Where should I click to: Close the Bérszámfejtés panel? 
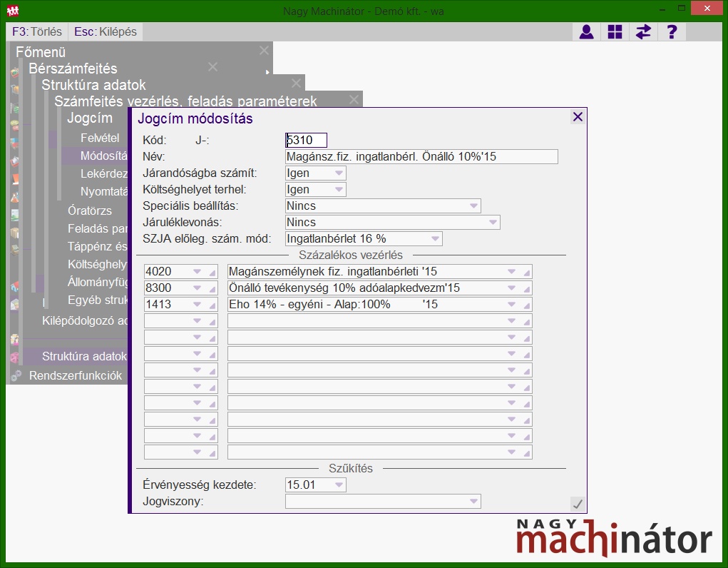[212, 67]
